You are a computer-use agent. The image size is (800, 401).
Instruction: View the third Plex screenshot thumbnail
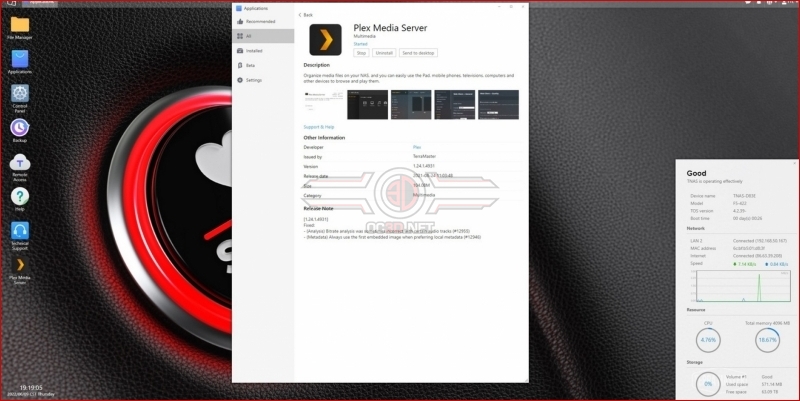411,105
